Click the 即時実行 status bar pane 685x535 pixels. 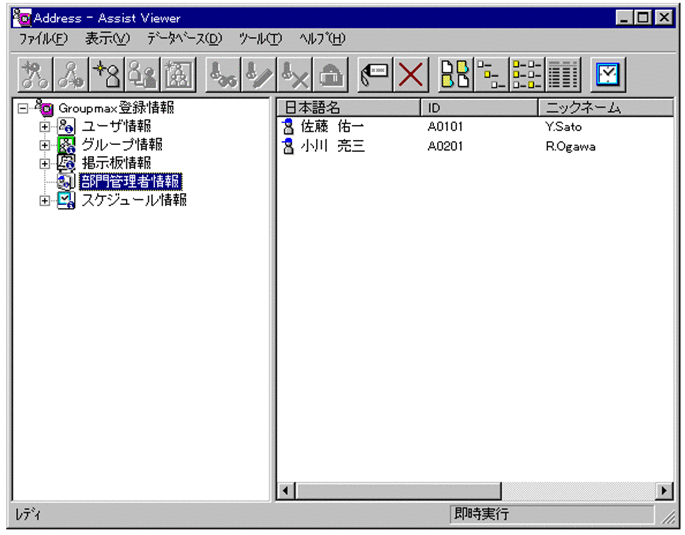point(552,514)
